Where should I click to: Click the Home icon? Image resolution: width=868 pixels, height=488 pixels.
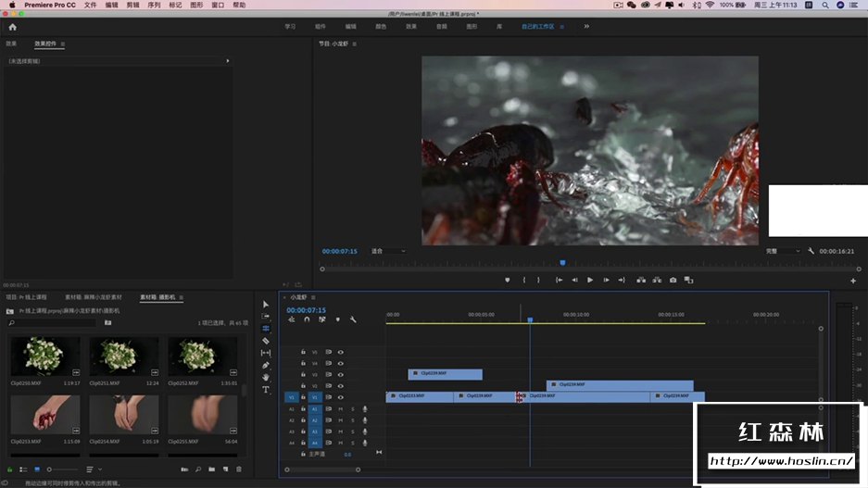pyautogui.click(x=12, y=27)
